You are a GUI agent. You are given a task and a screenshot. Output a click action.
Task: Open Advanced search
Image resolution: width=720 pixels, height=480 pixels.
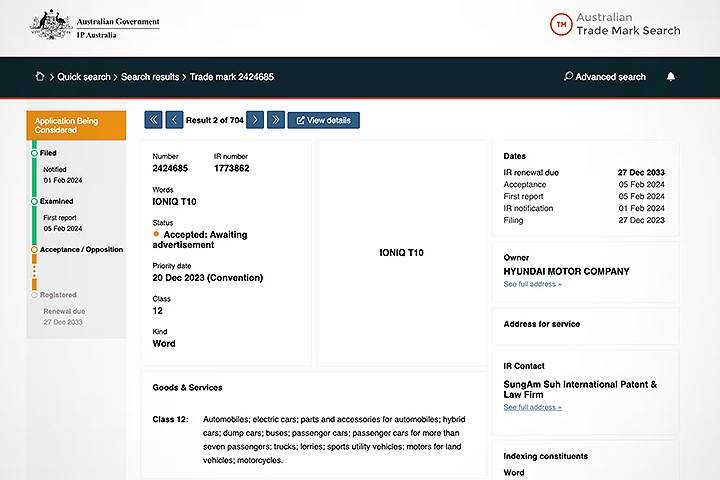coord(605,77)
